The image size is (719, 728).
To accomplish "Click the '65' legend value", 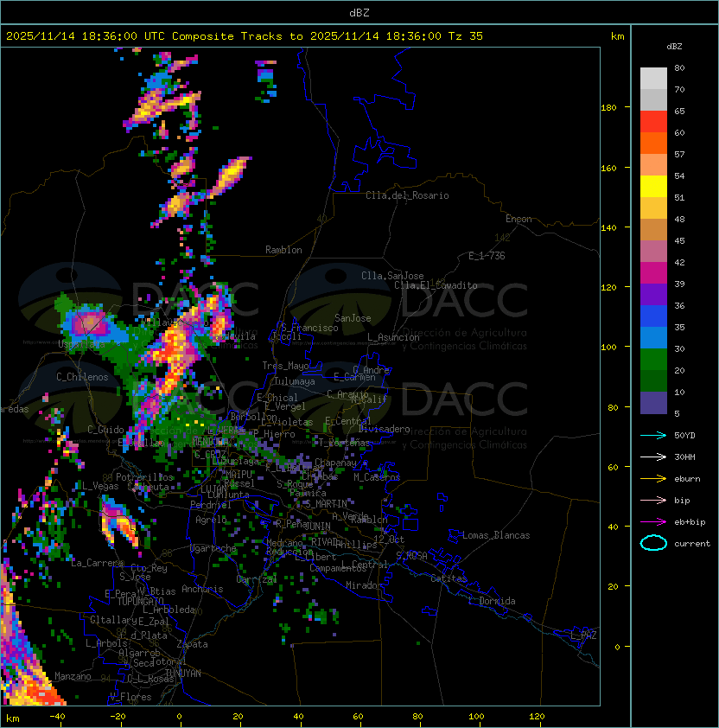I will tap(679, 111).
